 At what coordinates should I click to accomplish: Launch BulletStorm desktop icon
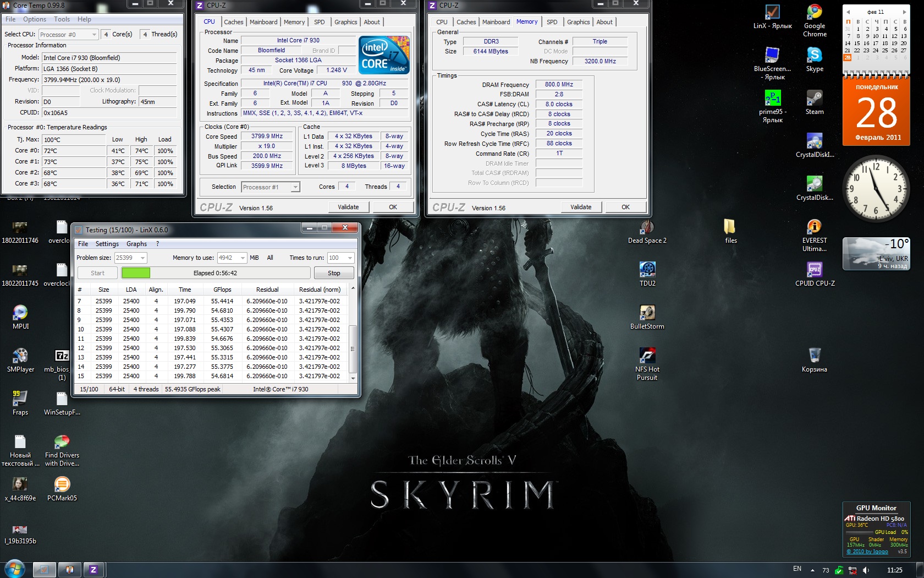pos(647,317)
